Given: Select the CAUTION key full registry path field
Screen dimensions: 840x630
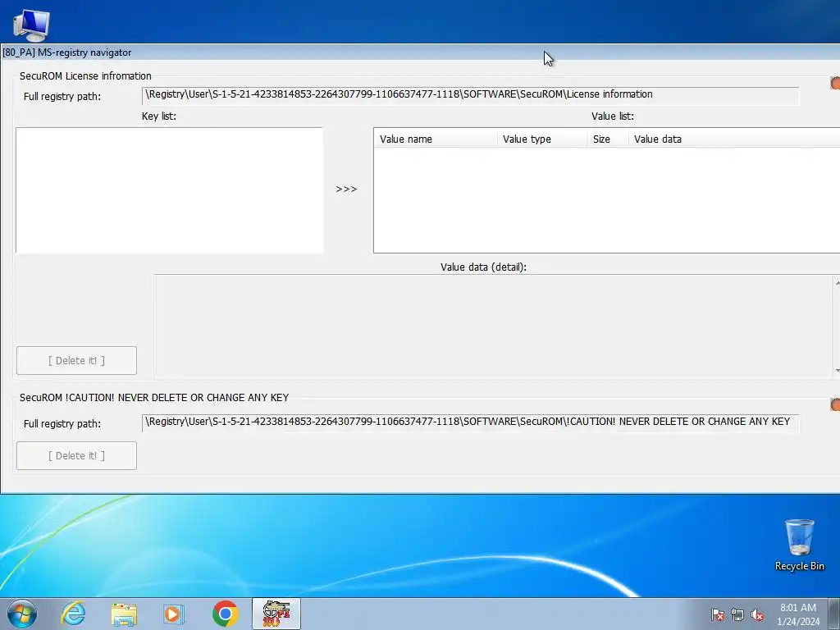Looking at the screenshot, I should [470, 422].
